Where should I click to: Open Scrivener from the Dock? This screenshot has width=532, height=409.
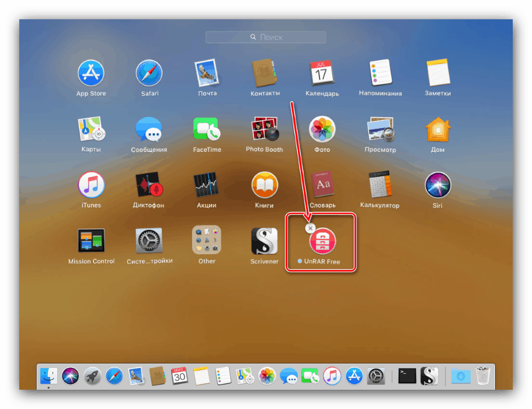tap(430, 376)
